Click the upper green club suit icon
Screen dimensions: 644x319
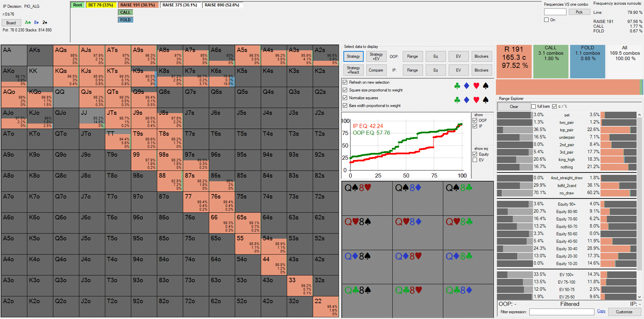coord(457,86)
